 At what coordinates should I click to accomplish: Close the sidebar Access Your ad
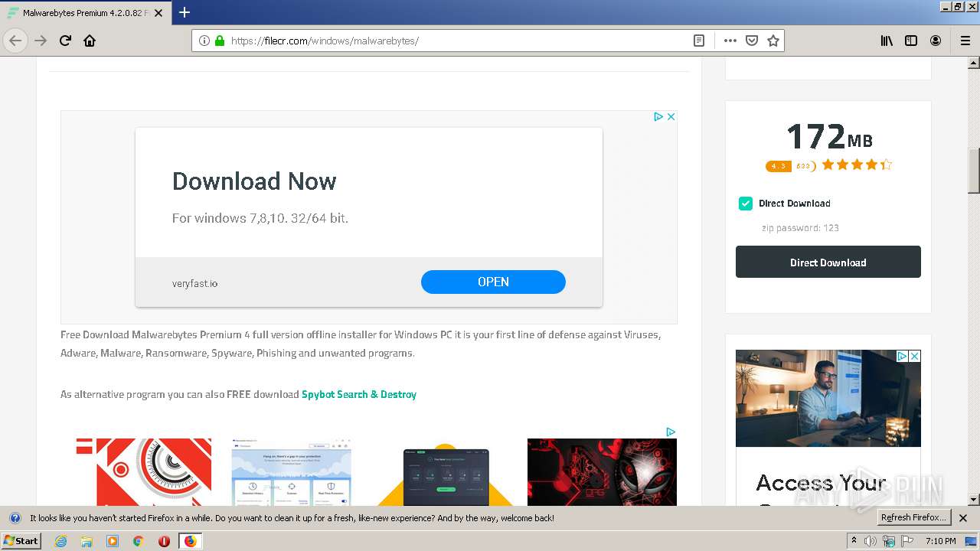(915, 356)
